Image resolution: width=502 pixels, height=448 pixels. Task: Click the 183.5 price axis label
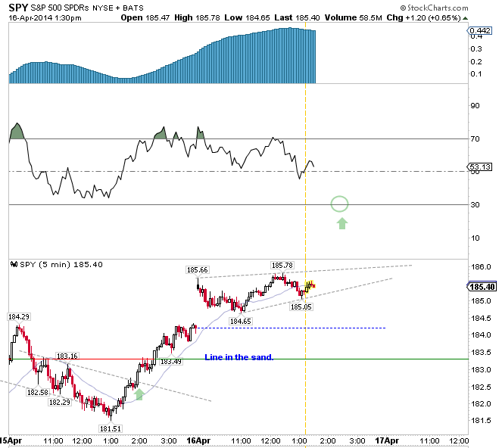pos(481,353)
